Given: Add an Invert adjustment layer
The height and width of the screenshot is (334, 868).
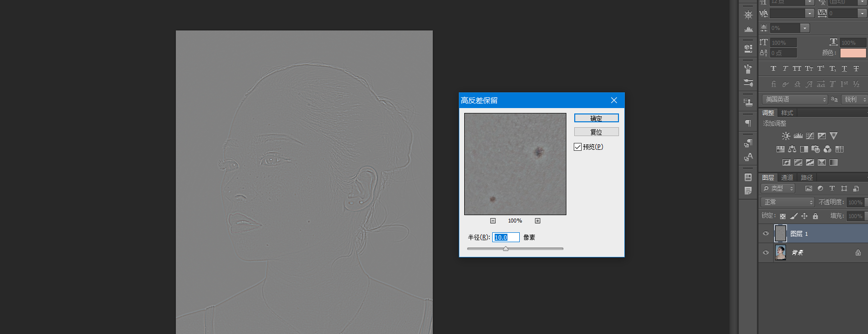Looking at the screenshot, I should pos(786,163).
